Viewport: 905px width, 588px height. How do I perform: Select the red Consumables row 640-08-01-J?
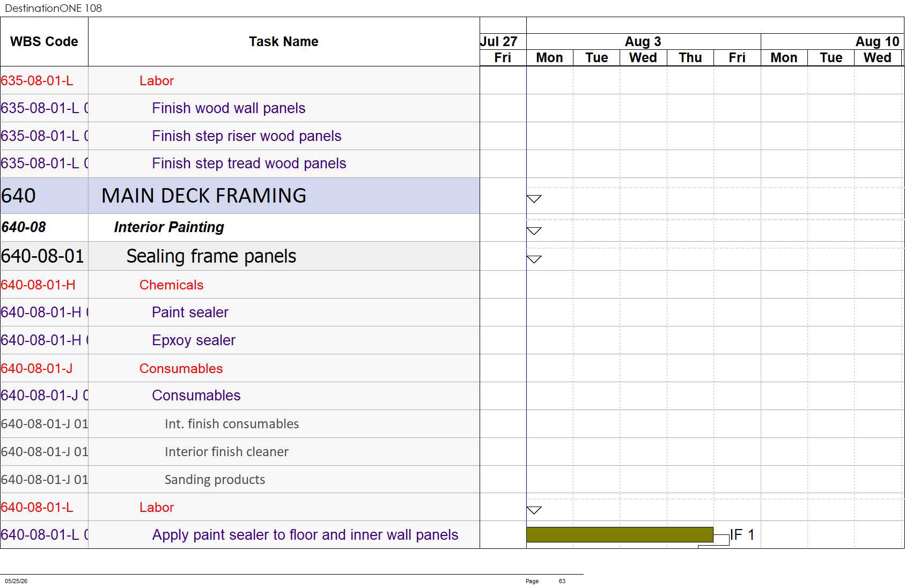240,368
